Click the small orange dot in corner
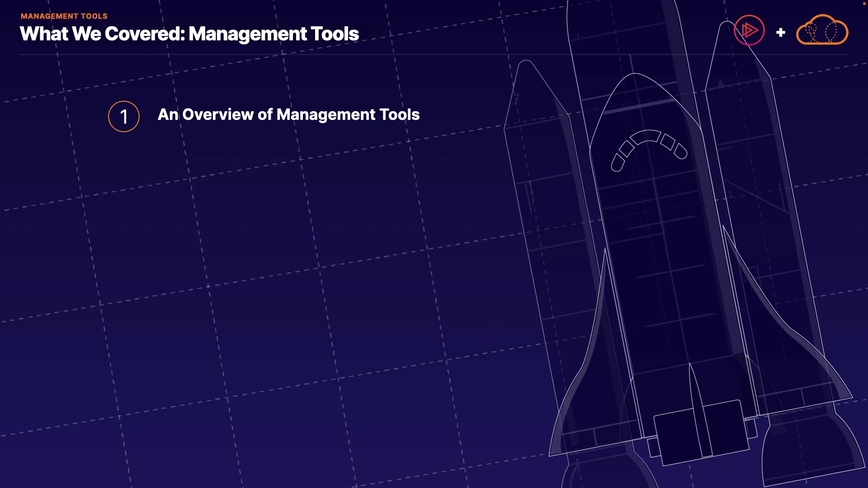 pyautogui.click(x=864, y=4)
